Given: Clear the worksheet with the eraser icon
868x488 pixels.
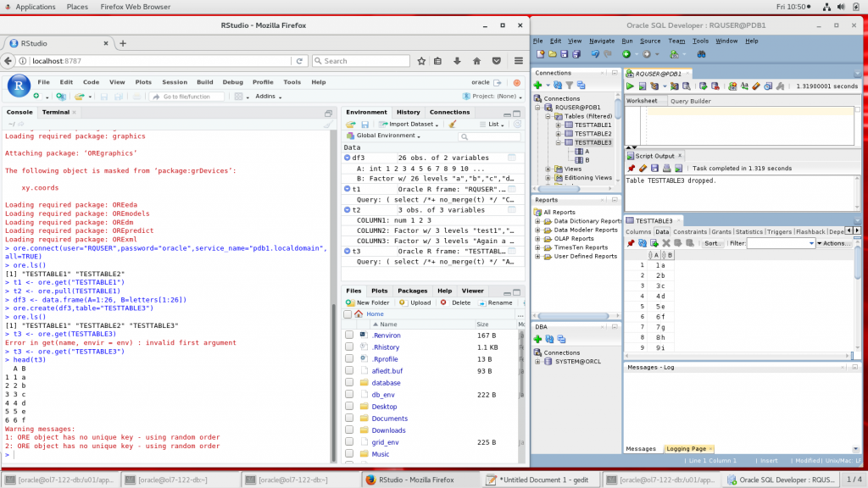Looking at the screenshot, I should point(756,86).
